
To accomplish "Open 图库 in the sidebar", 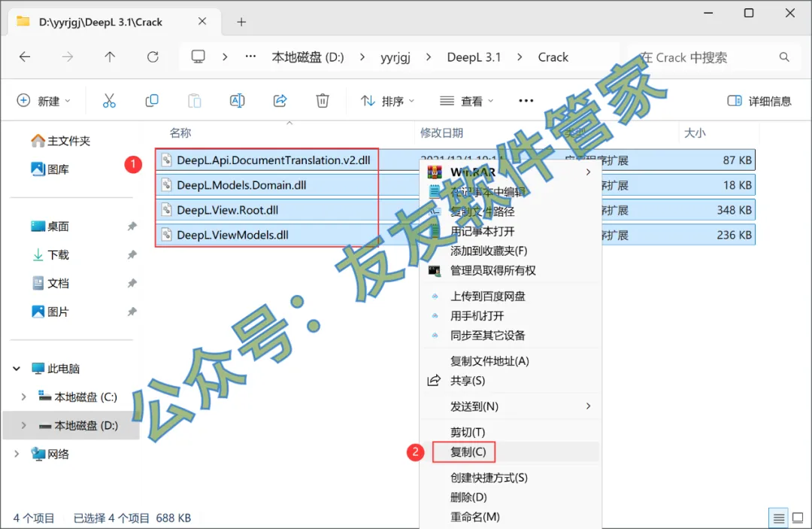I will [x=50, y=169].
